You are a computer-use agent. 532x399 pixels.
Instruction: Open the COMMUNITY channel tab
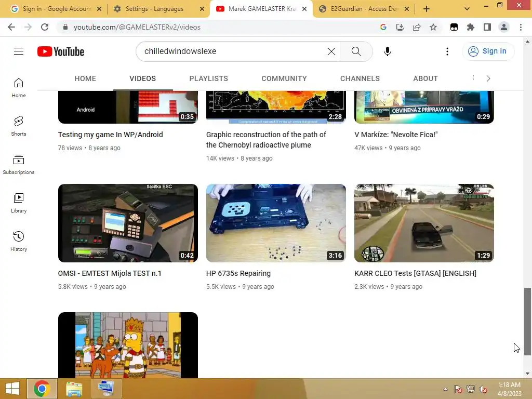[284, 78]
